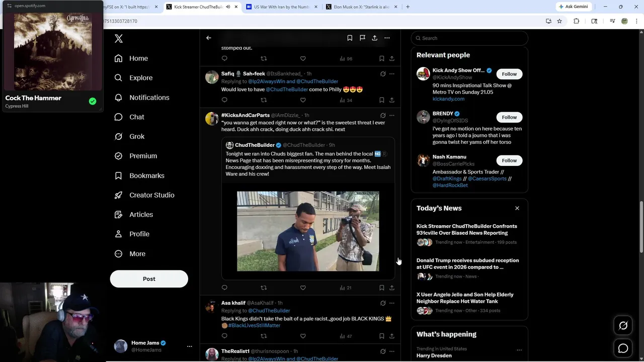Bookmark page with star icon

(x=559, y=21)
